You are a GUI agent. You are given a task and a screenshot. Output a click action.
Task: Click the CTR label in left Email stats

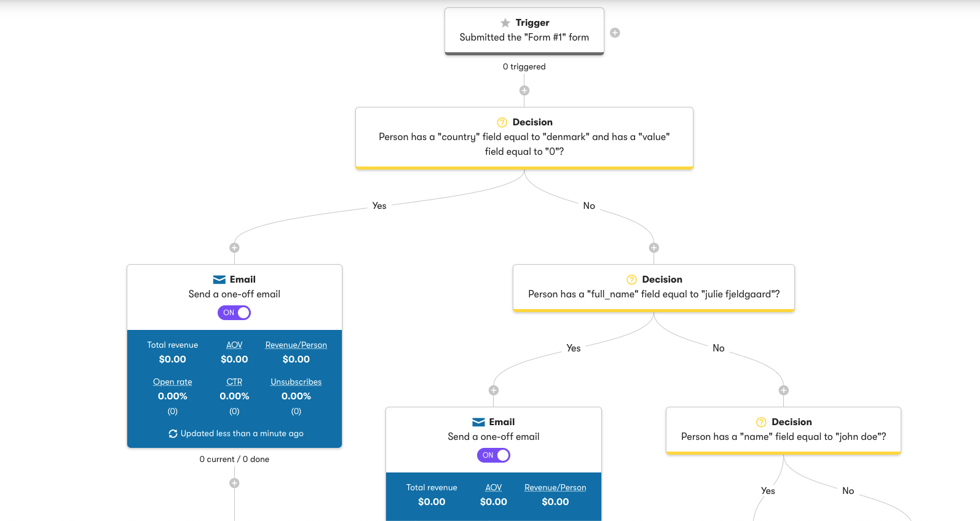tap(234, 382)
